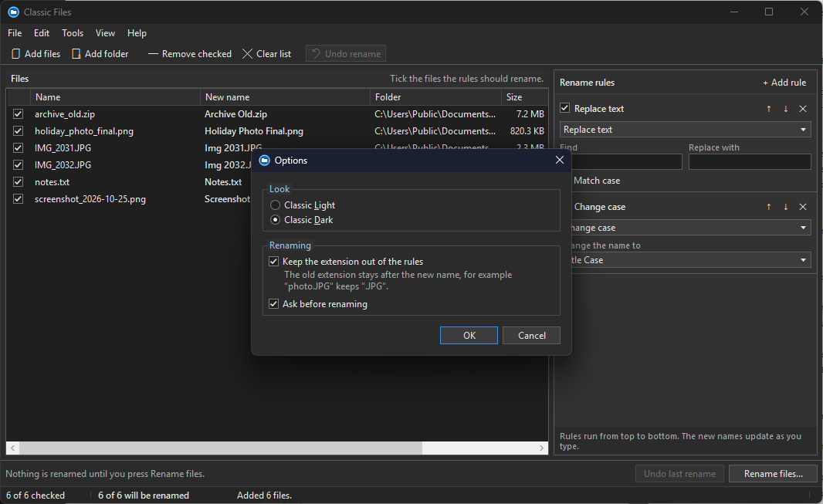The height and width of the screenshot is (504, 823).
Task: Click the Add folder toolbar button
Action: point(100,53)
